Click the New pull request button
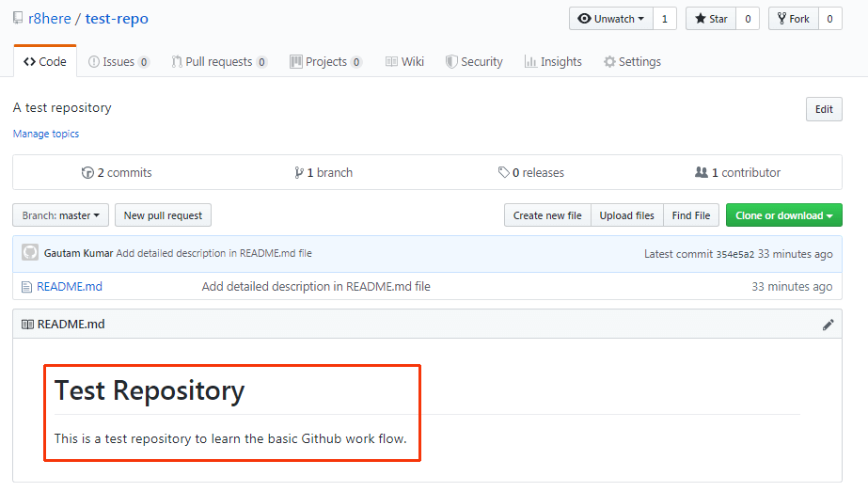The image size is (868, 492). [163, 215]
